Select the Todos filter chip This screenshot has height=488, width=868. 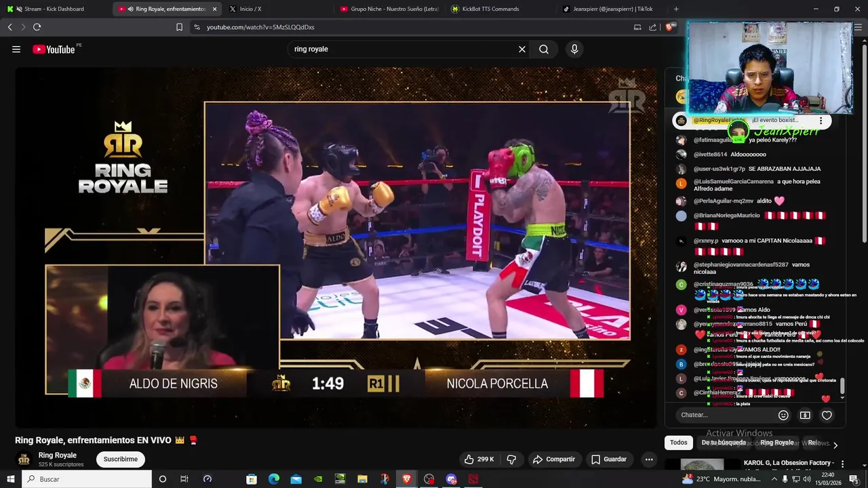pyautogui.click(x=679, y=443)
